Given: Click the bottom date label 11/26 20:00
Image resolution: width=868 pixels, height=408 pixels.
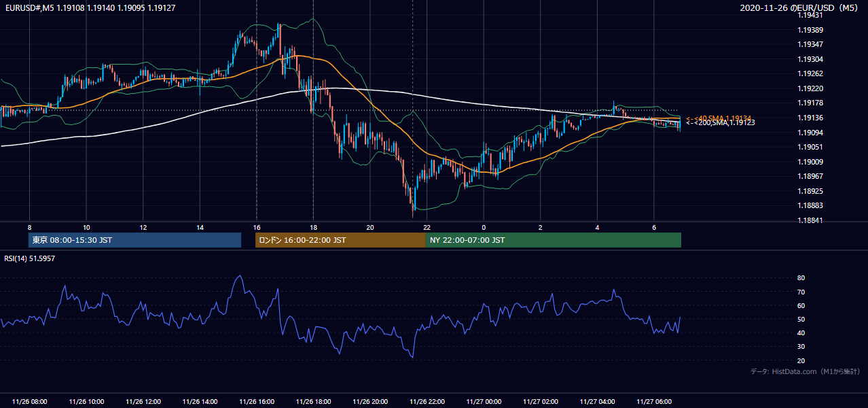Looking at the screenshot, I should (370, 402).
